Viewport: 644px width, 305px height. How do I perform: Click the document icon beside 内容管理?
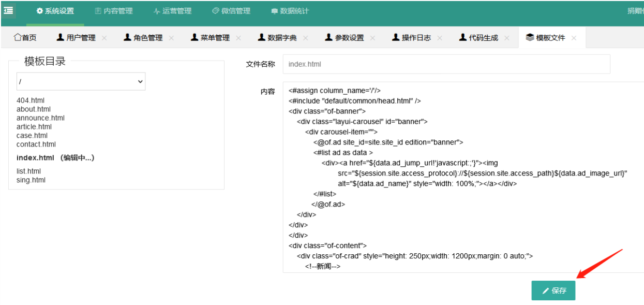98,11
